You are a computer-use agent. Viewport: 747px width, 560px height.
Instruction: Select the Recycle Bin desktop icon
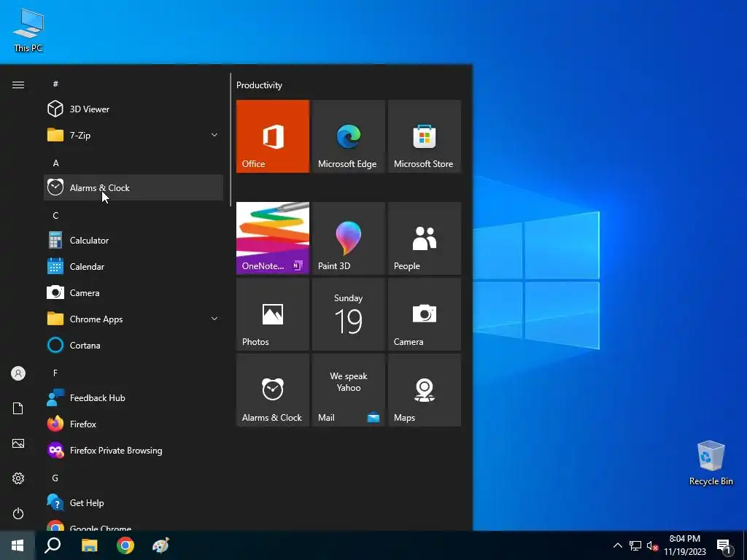tap(711, 463)
